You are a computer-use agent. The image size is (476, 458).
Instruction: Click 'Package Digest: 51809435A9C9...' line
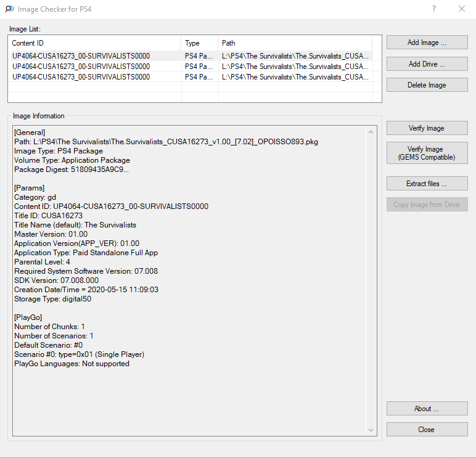coord(72,170)
